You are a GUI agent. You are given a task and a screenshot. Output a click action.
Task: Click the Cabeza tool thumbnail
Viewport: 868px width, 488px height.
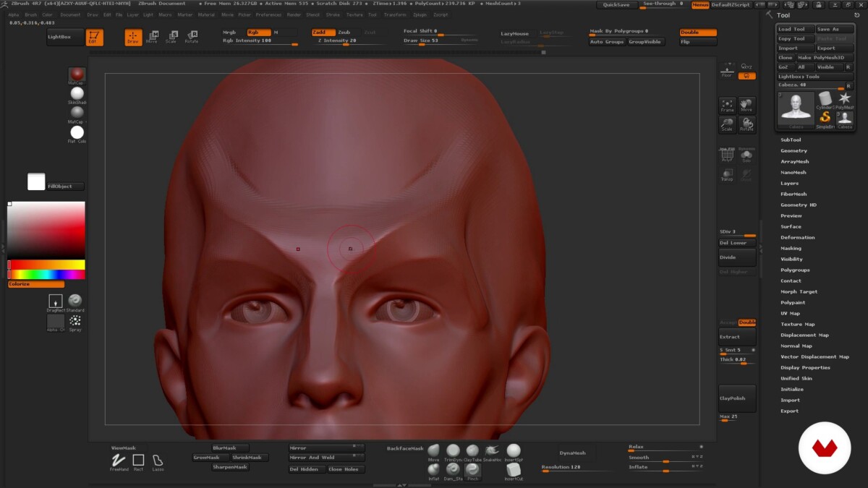pyautogui.click(x=796, y=108)
